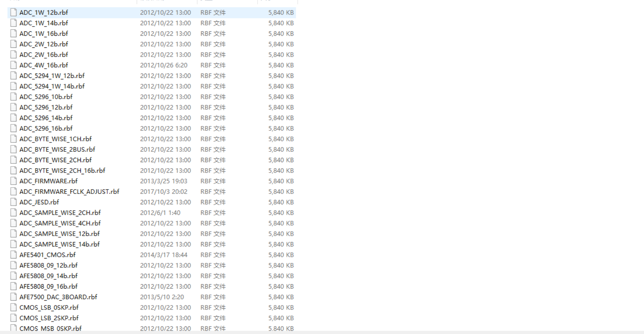Click the file icon for ADC_2W_12b.rbf
Viewport: 644px width, 334px height.
(14, 44)
